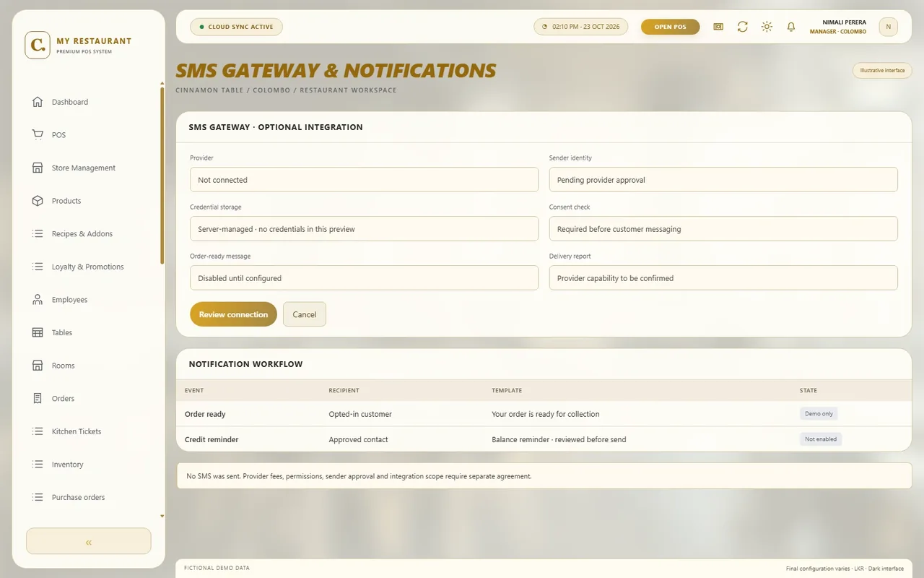
Task: Click the Demo only state badge
Action: click(819, 414)
